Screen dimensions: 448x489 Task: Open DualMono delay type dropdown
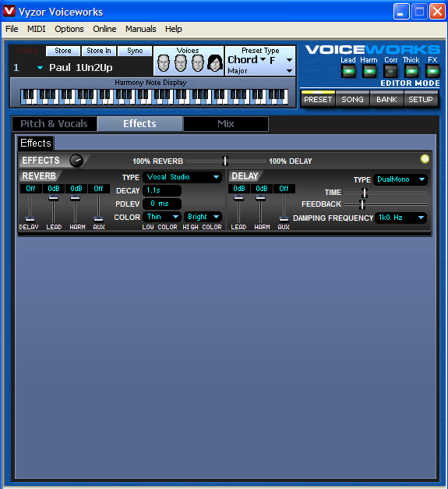click(x=400, y=179)
